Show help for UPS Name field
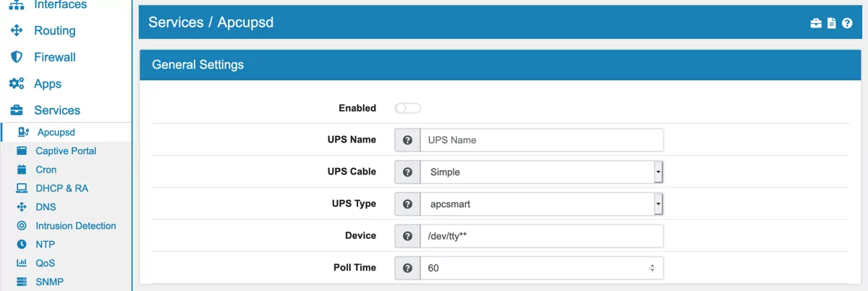 (x=408, y=140)
